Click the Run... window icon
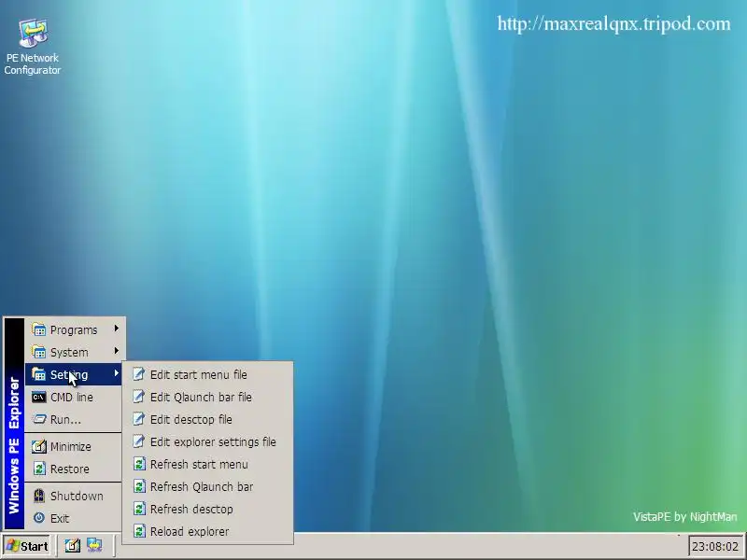 click(x=38, y=419)
